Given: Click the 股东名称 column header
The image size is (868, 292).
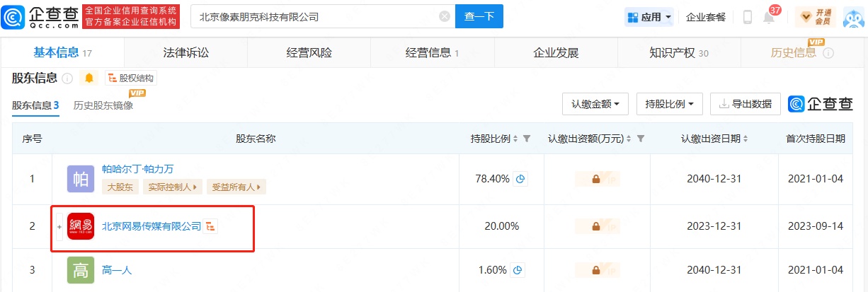Looking at the screenshot, I should [x=256, y=139].
